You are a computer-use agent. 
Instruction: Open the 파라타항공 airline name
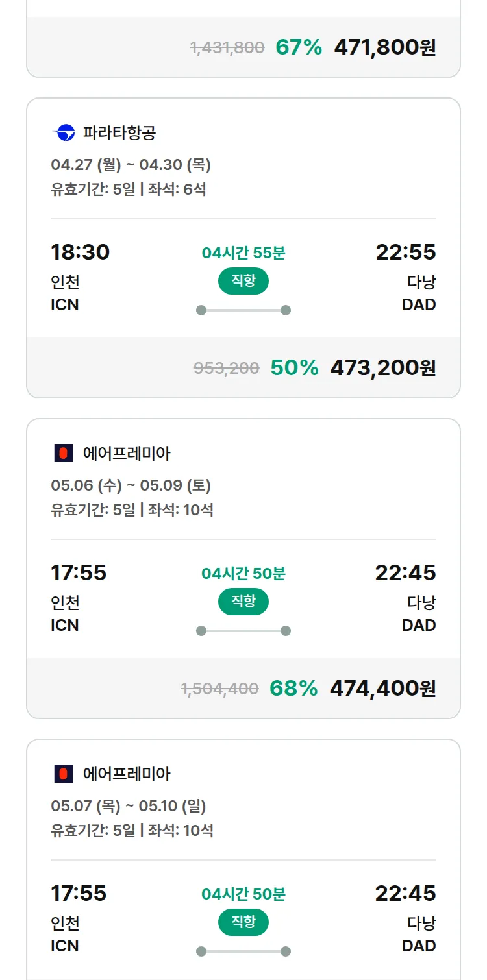click(x=119, y=133)
